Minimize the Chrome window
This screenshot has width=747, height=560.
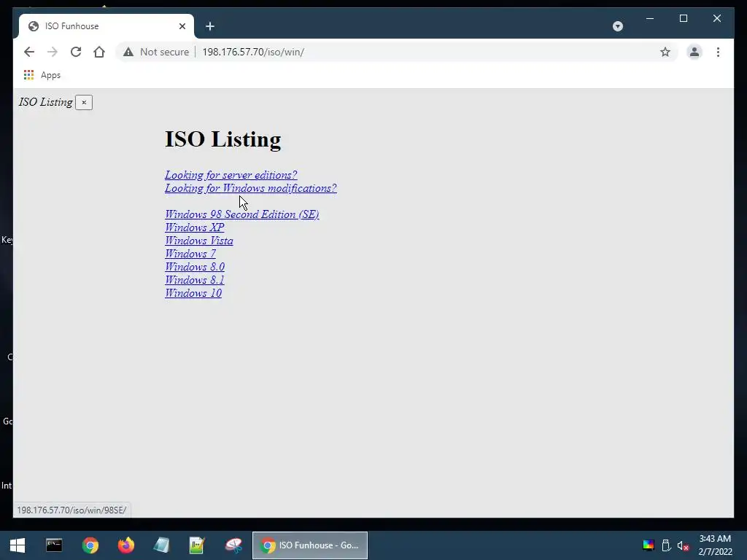650,18
